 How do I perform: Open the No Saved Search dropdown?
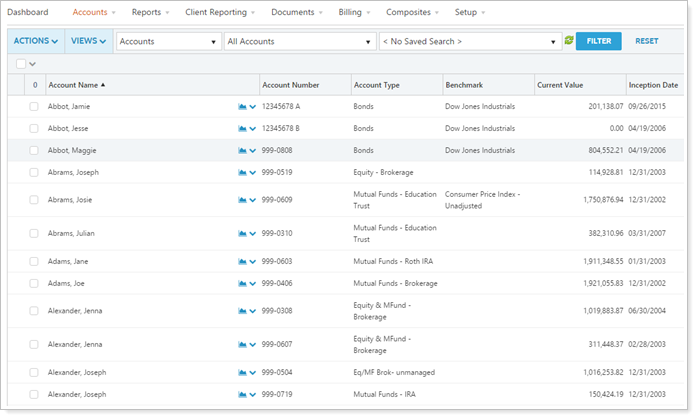pyautogui.click(x=470, y=42)
